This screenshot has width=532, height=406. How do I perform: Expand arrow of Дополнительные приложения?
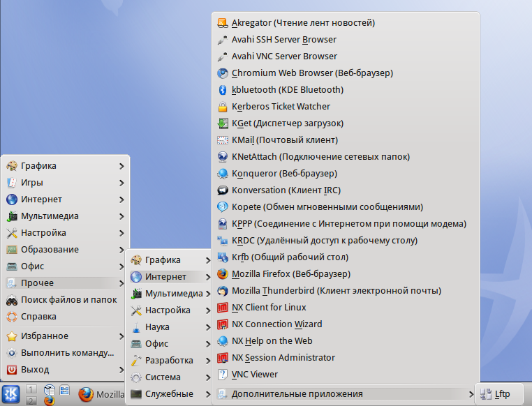(471, 394)
